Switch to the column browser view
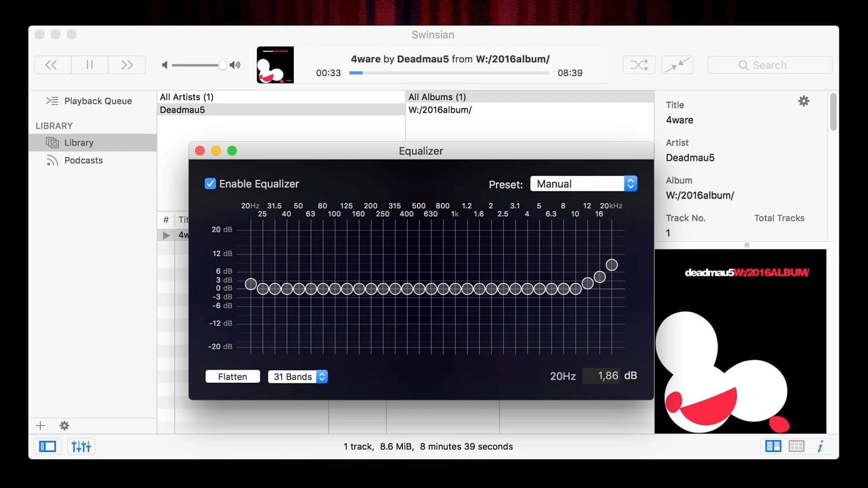Image resolution: width=868 pixels, height=488 pixels. click(773, 446)
